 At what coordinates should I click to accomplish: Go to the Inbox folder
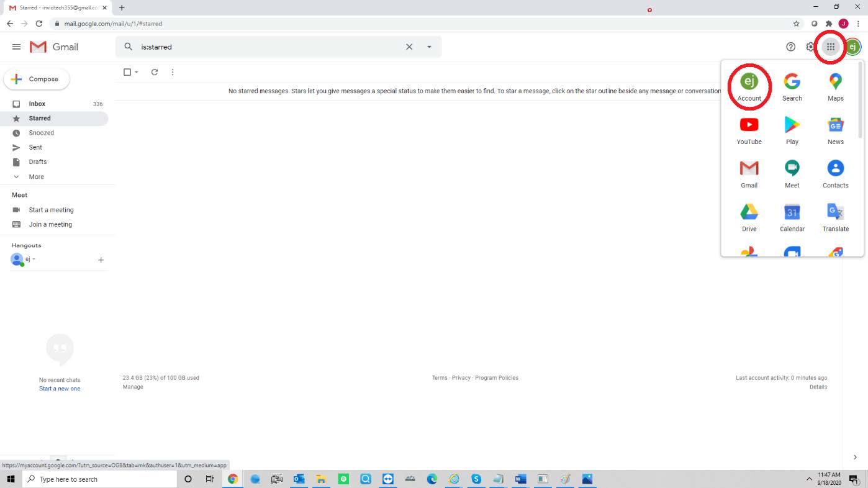tap(37, 104)
